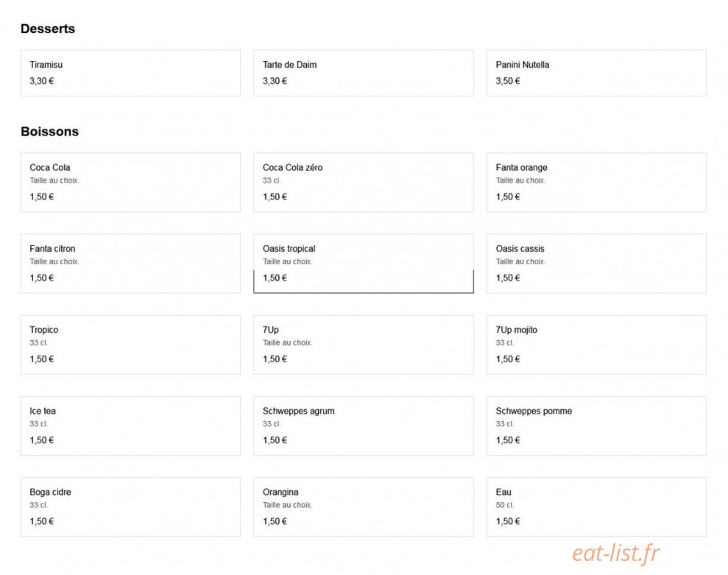Pick the Ice tea 33 cl card

(130, 426)
